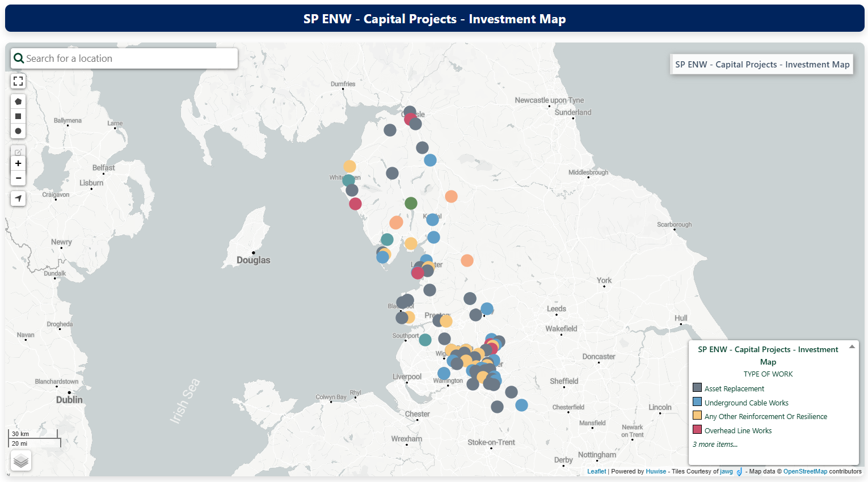This screenshot has width=868, height=482.
Task: Click the search magnifier icon
Action: pyautogui.click(x=19, y=58)
